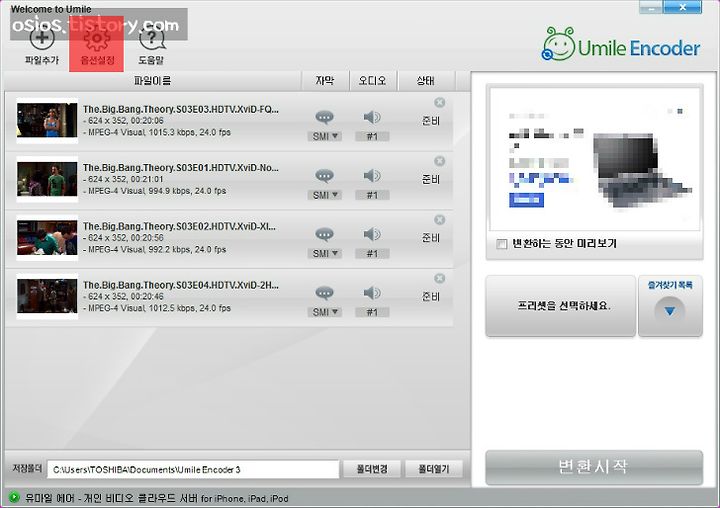Click file name The.Big.Bang.Theory.S03E02.HDTV.XviD-XI...

click(179, 226)
